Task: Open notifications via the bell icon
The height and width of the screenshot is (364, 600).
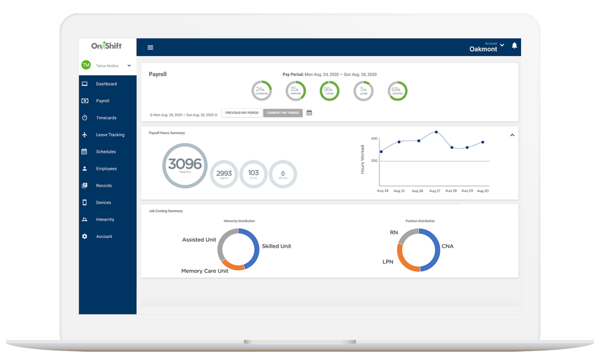Action: coord(515,45)
